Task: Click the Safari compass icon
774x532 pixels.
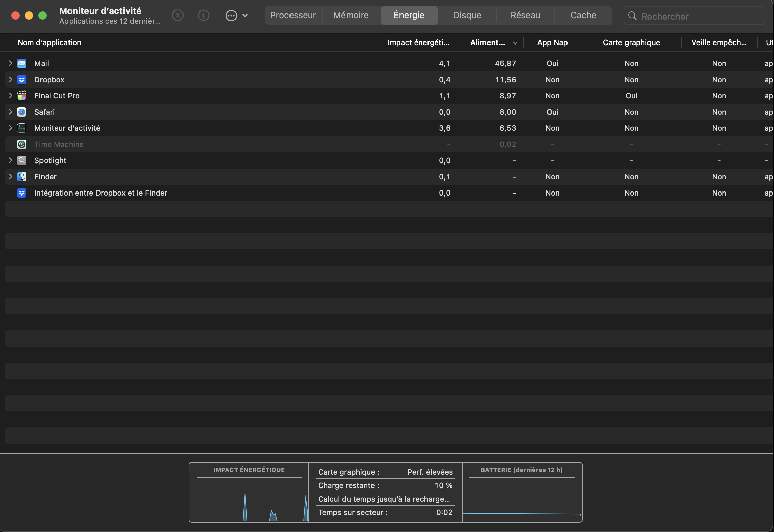Action: click(22, 112)
